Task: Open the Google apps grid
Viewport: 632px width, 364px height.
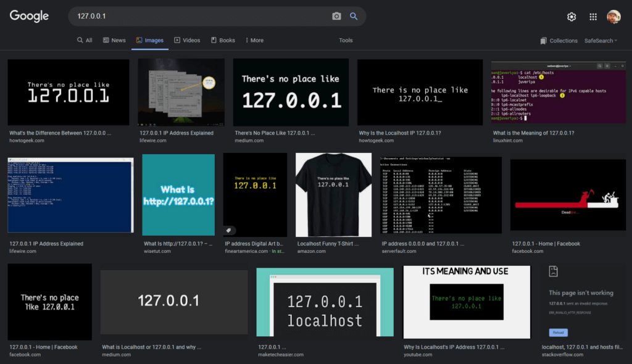Action: [593, 17]
